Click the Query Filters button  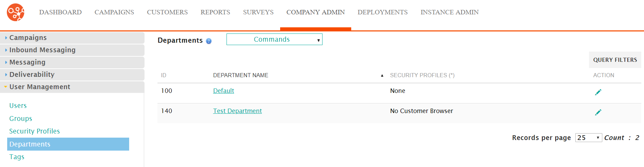click(615, 60)
